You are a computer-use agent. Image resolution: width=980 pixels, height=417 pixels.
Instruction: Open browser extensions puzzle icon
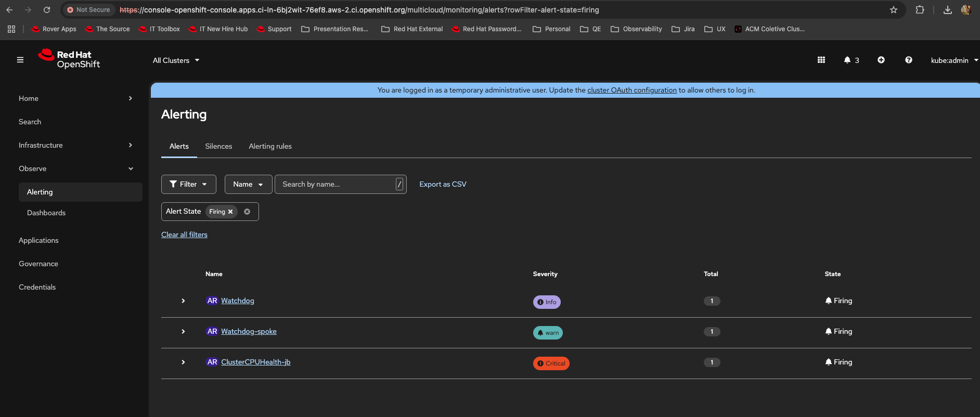tap(920, 10)
